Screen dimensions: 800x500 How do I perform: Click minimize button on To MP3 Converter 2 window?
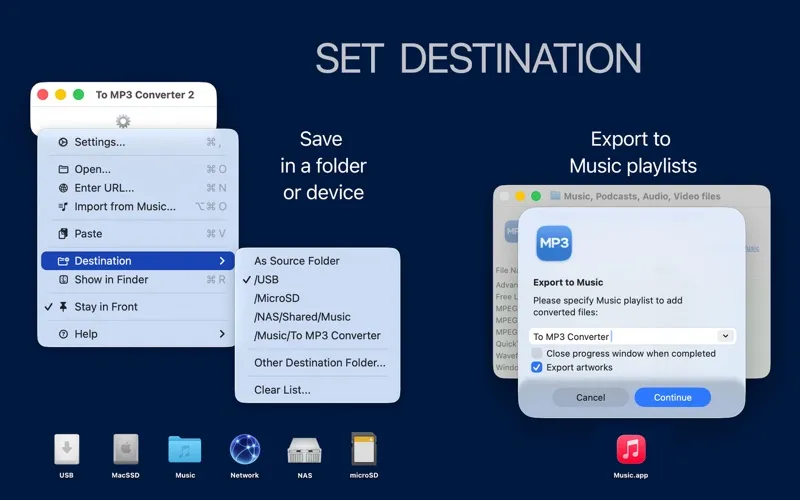point(61,95)
